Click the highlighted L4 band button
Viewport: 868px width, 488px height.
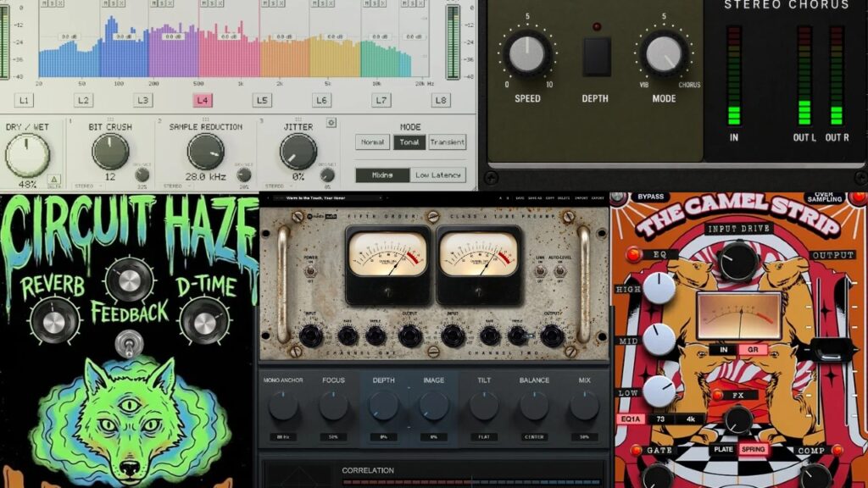point(202,100)
